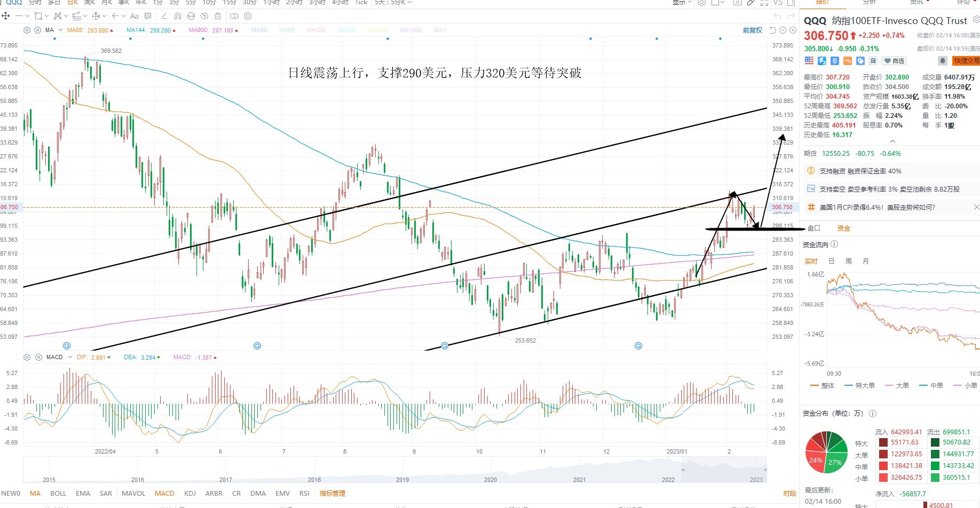Select the crosshair move cursor tool
This screenshot has width=980, height=508.
tap(6, 16)
